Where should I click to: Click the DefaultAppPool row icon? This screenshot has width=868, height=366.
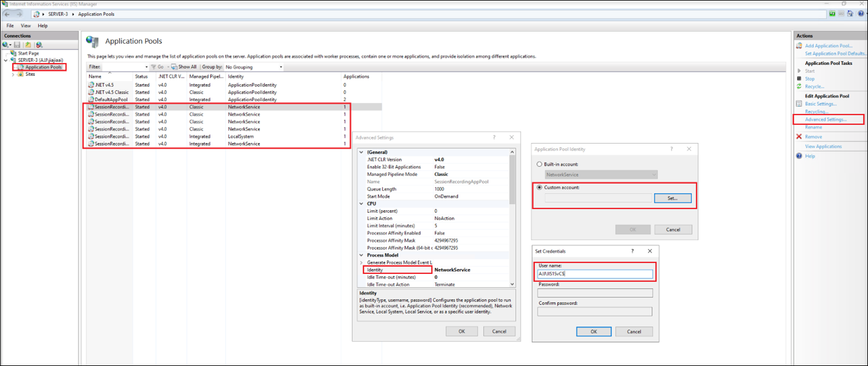tap(91, 99)
